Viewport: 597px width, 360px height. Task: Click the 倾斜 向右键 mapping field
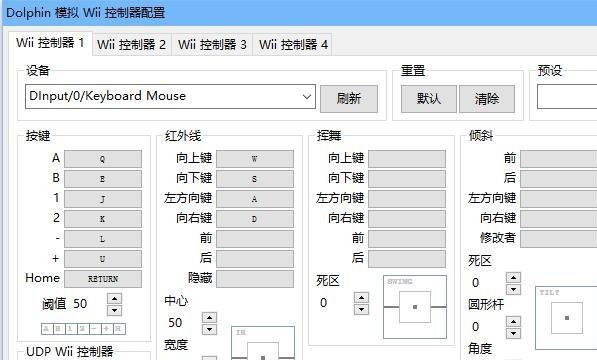click(559, 219)
